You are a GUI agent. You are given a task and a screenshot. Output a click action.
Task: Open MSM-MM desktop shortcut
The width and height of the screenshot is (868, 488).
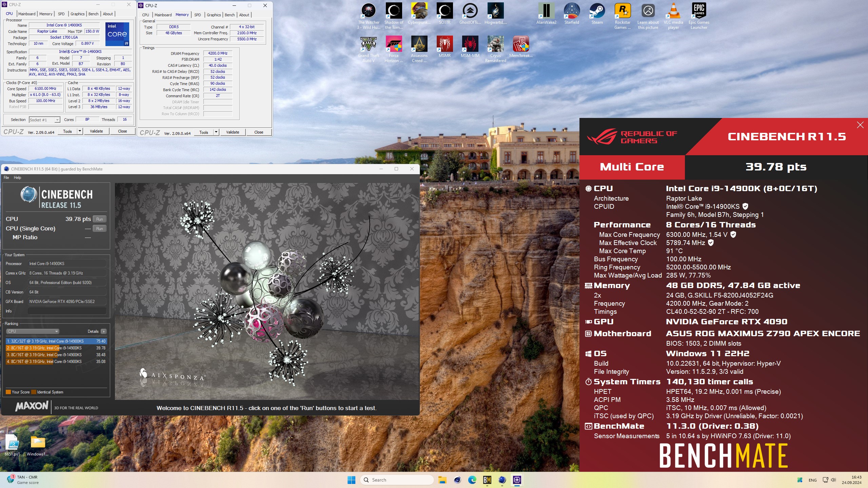[470, 47]
